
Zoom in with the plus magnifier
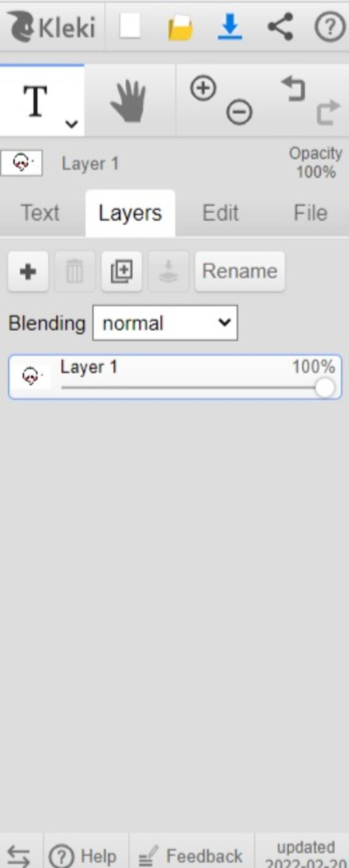203,88
